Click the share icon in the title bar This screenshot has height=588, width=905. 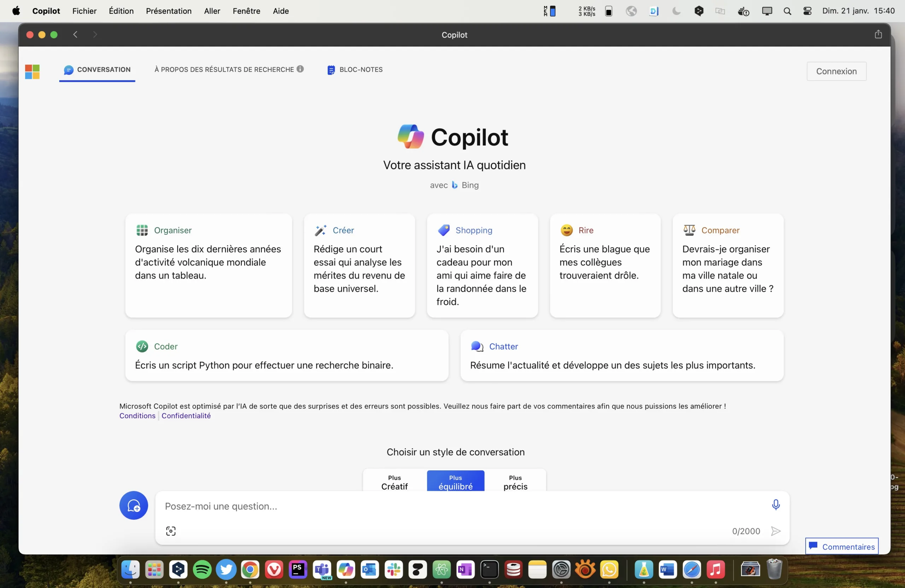click(x=878, y=34)
